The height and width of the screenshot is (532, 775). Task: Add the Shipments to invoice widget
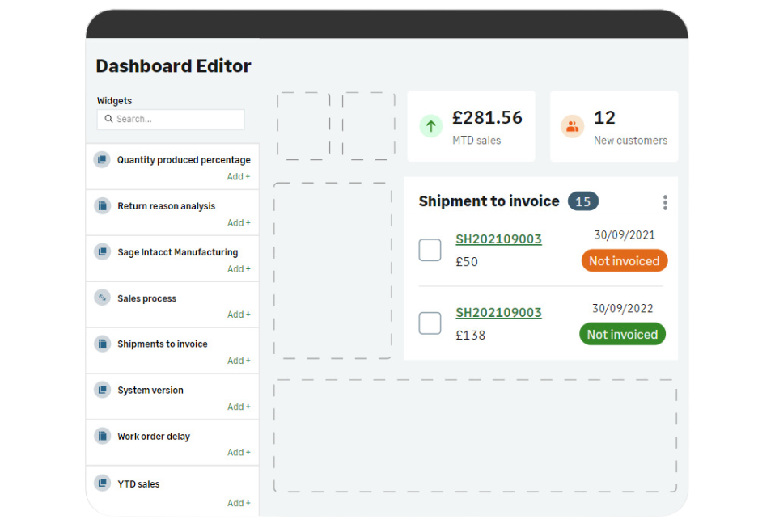(x=239, y=361)
